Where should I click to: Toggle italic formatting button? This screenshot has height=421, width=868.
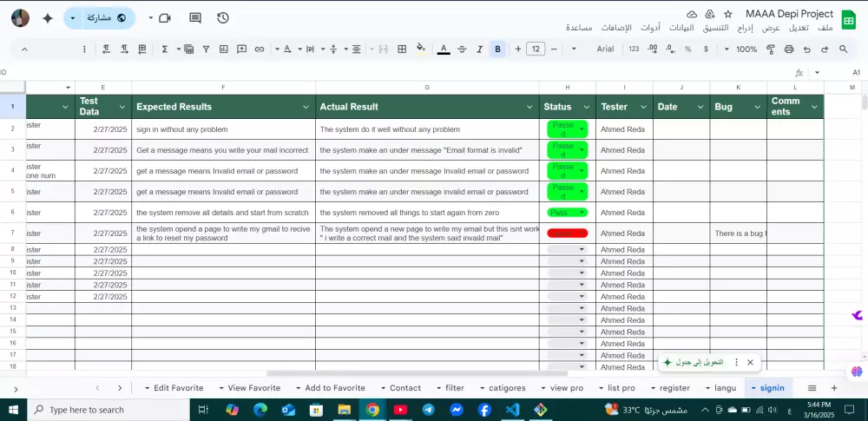[x=479, y=49]
